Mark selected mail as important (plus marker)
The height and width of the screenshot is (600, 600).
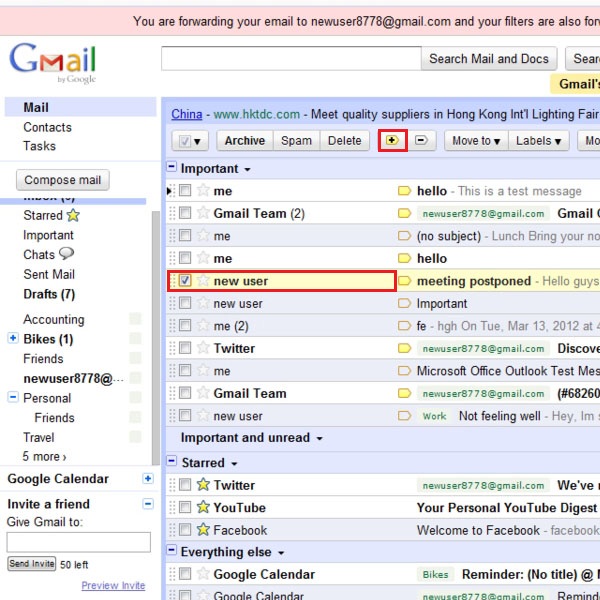[392, 140]
